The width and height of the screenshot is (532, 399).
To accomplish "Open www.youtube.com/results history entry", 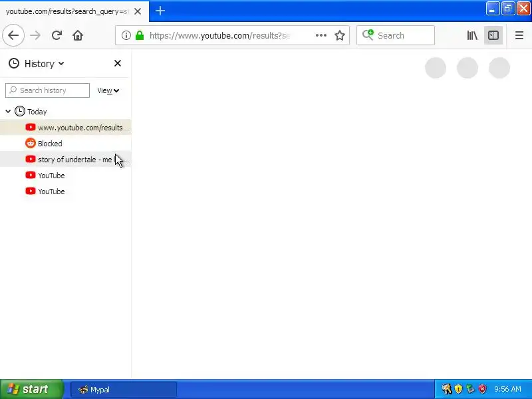I will (x=65, y=128).
